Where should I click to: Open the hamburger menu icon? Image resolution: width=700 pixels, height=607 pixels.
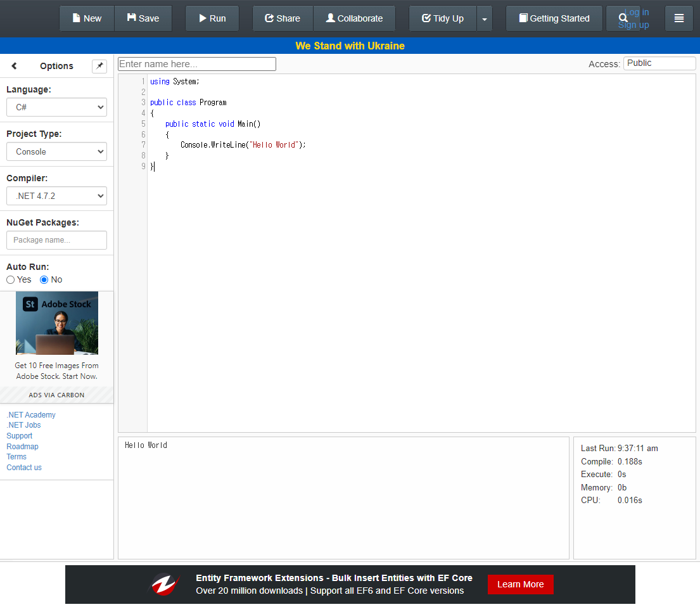679,18
